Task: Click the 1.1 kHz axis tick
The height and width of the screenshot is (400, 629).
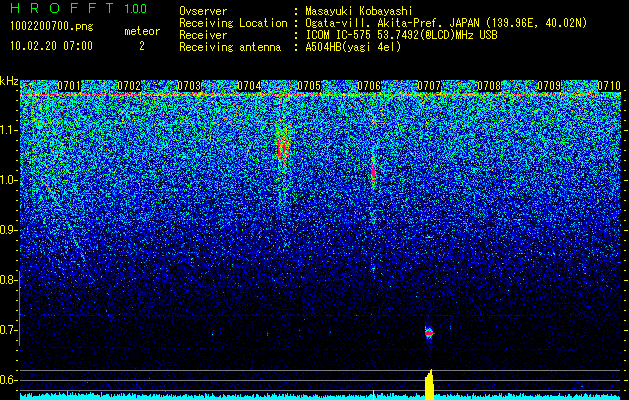Action: coord(8,130)
